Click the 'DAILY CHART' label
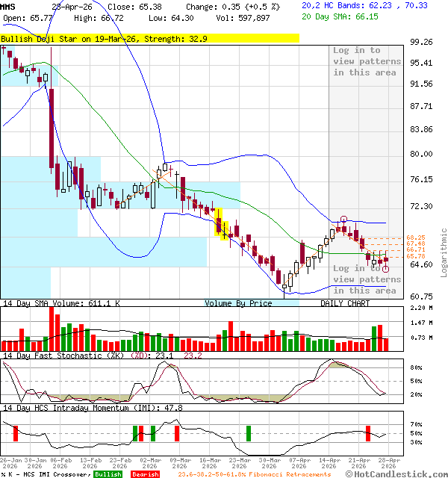 (345, 303)
